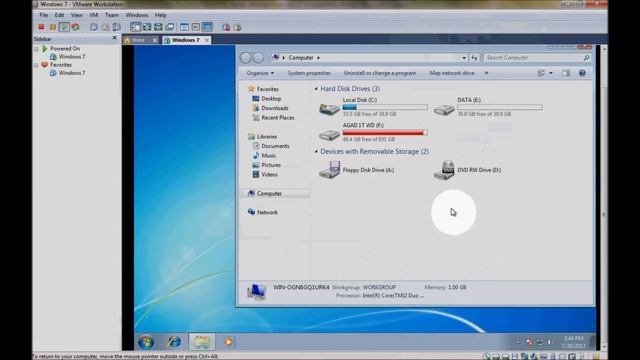This screenshot has width=640, height=360.
Task: Click the volume speaker tray icon
Action: pyautogui.click(x=549, y=342)
